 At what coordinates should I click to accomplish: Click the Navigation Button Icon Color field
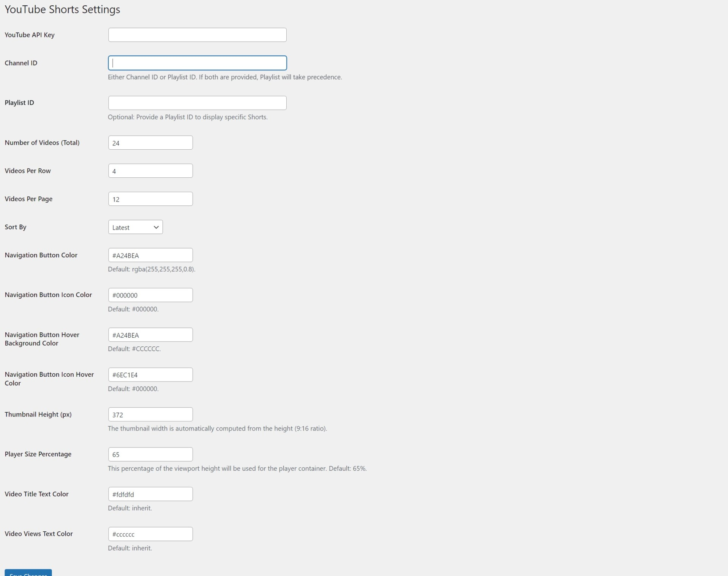coord(151,295)
